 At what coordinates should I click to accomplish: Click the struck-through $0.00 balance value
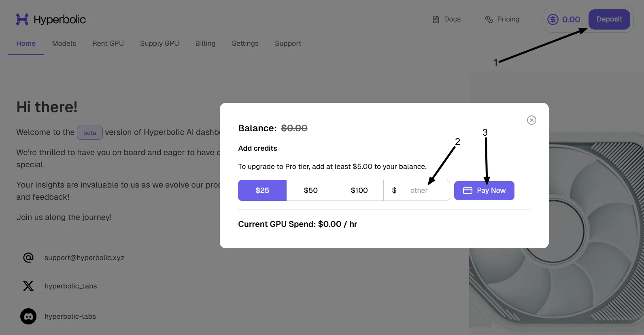pos(294,128)
